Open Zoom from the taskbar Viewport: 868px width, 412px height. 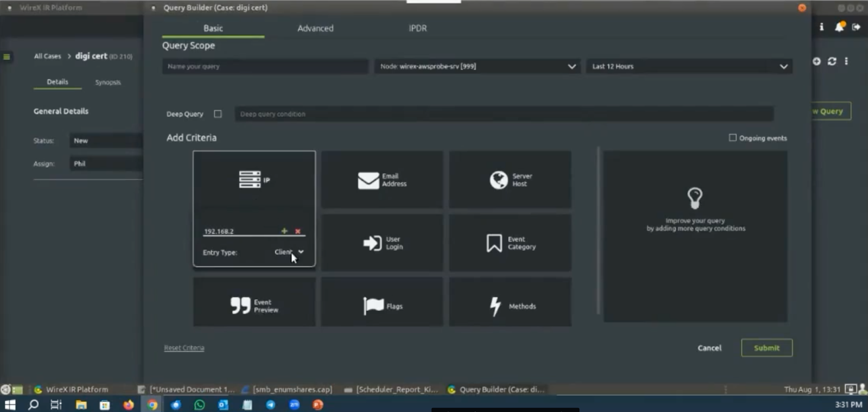tap(294, 404)
